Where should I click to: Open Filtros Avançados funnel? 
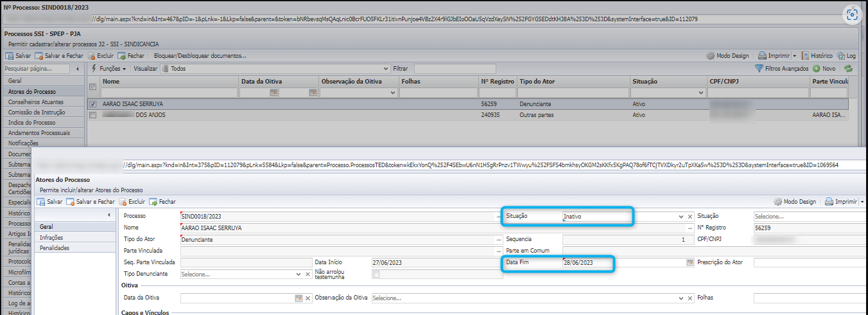[x=781, y=68]
